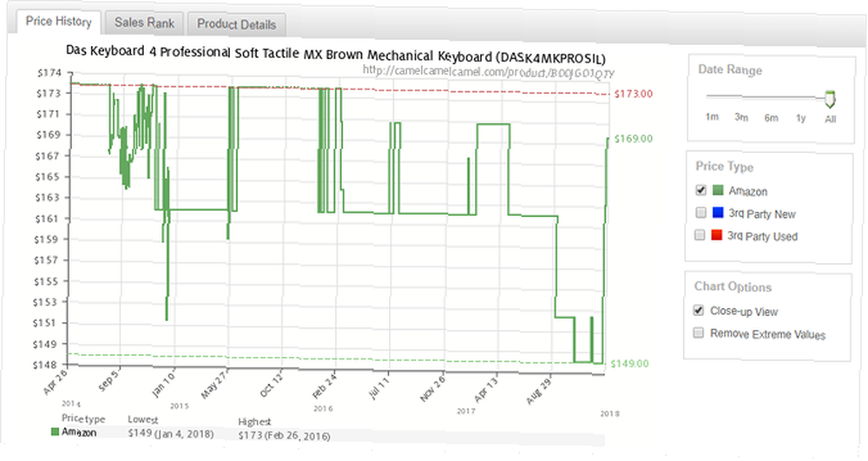
Task: Click the camelcamelcamel.com product URL
Action: click(x=488, y=72)
